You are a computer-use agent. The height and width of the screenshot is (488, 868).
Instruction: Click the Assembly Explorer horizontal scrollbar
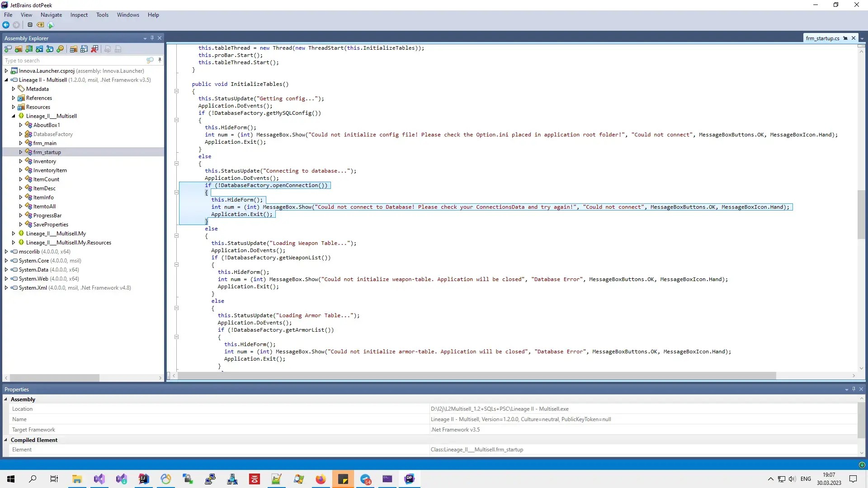54,377
